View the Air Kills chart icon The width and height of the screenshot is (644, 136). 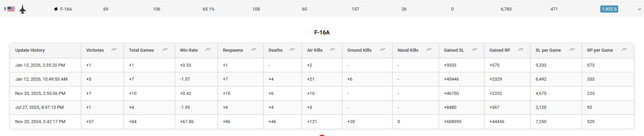(x=332, y=50)
